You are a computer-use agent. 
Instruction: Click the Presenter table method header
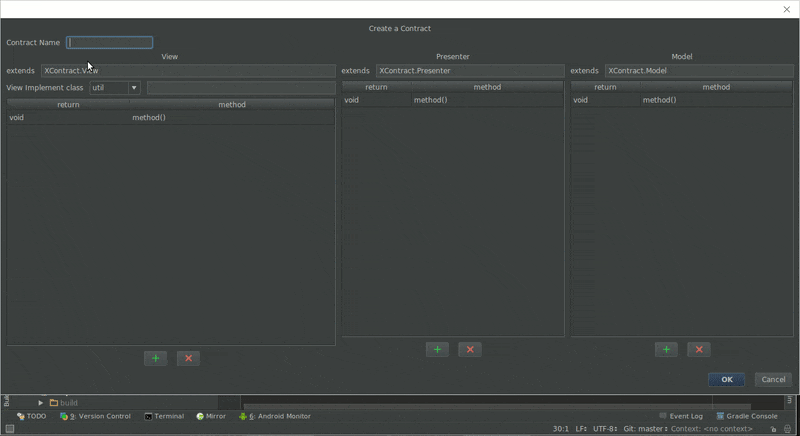487,87
